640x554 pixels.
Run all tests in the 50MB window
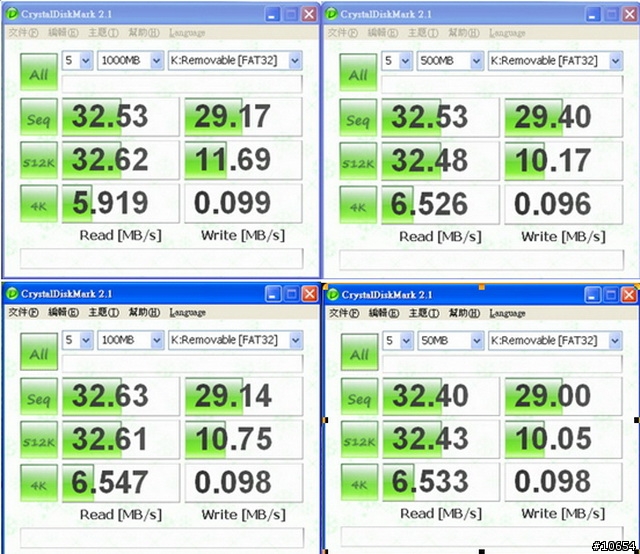coord(359,352)
